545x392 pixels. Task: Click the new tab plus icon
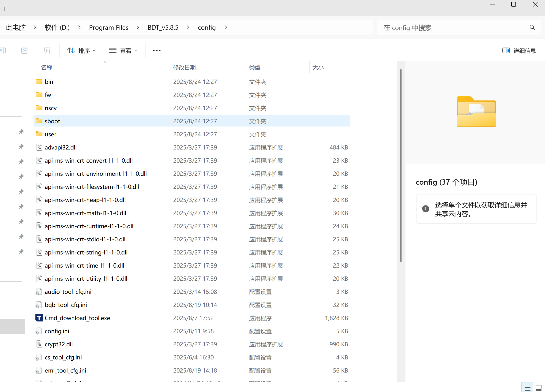click(4, 9)
